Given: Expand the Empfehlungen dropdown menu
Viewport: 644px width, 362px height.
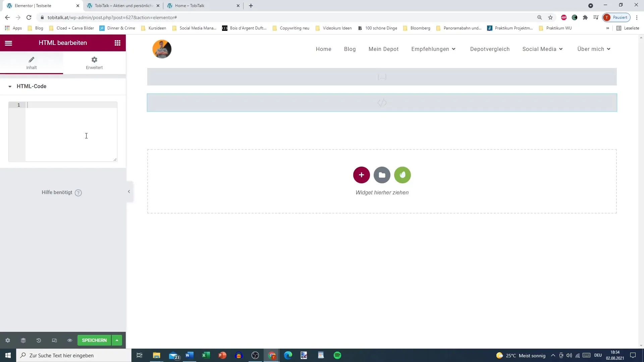Looking at the screenshot, I should pyautogui.click(x=433, y=49).
